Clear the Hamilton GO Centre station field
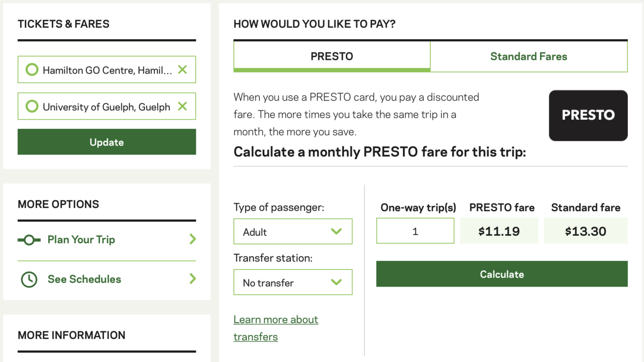 [183, 69]
